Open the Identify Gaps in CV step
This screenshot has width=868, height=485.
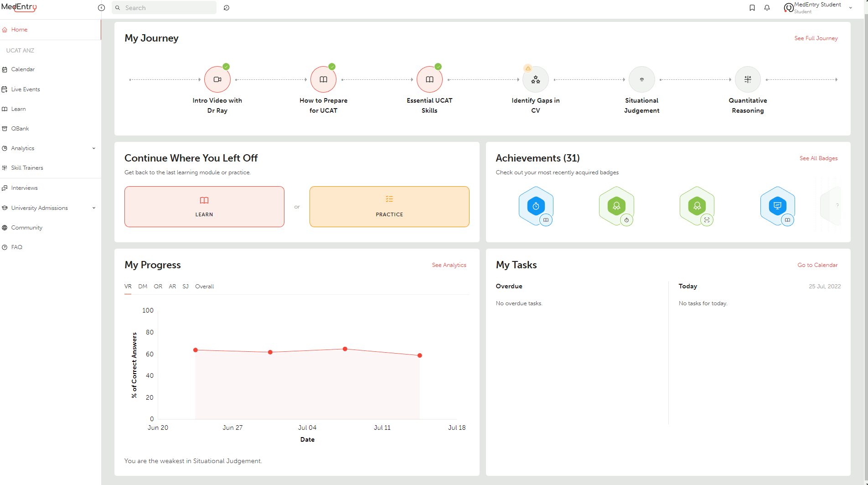click(x=536, y=79)
